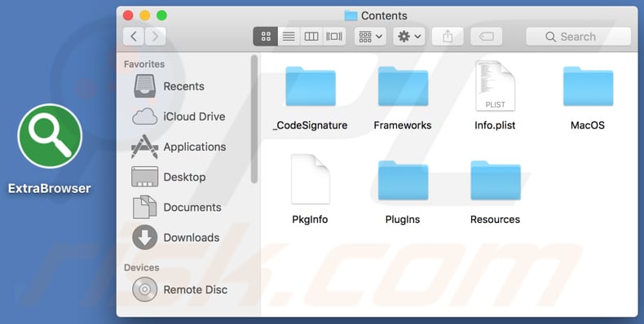Select the PlugIns folder icon

403,180
